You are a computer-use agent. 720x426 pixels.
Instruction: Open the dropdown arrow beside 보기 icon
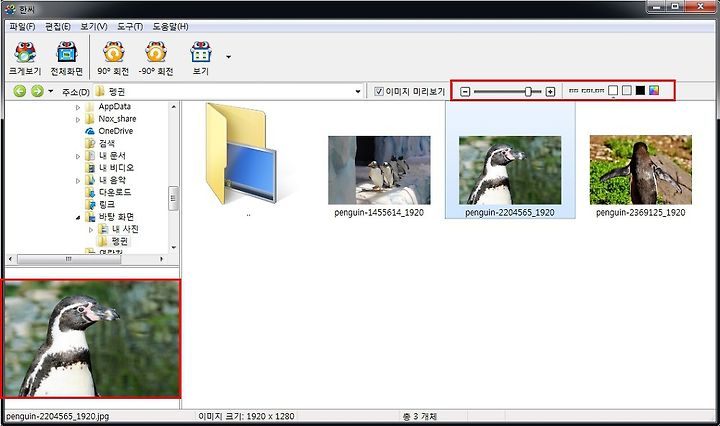228,57
